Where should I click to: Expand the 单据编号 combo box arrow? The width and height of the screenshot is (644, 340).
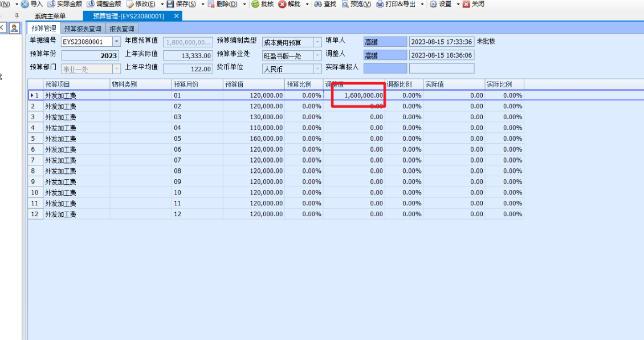pyautogui.click(x=117, y=42)
